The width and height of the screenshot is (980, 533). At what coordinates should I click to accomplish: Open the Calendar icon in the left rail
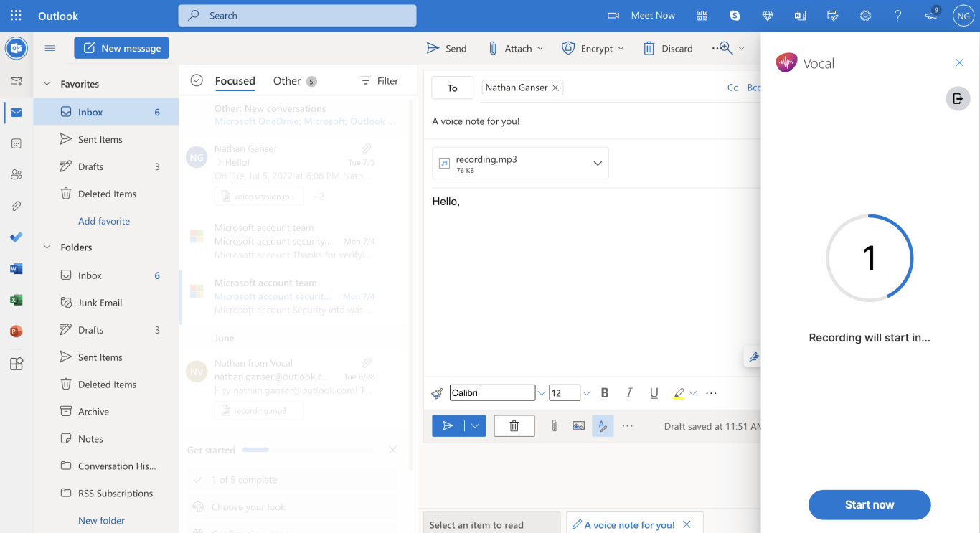click(x=16, y=143)
